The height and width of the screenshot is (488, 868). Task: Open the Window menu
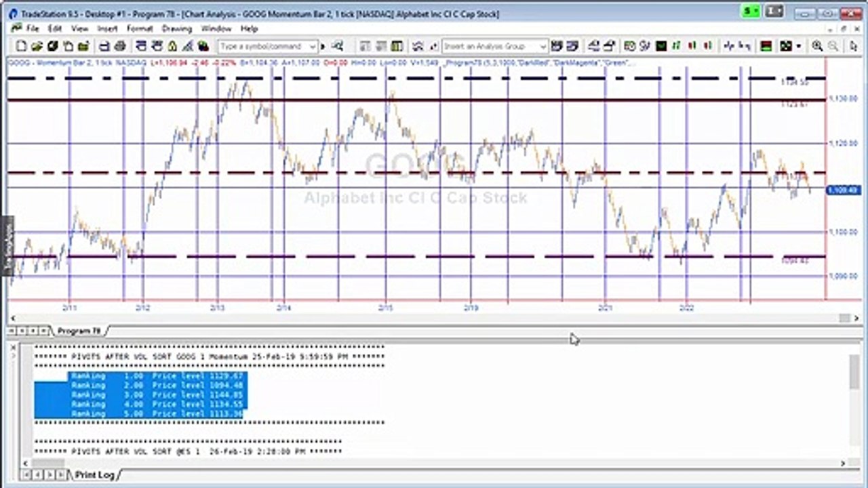216,28
